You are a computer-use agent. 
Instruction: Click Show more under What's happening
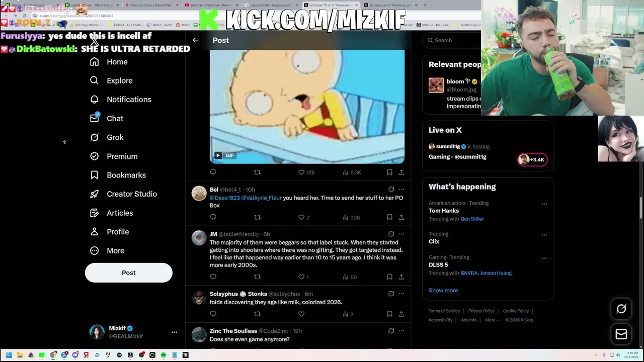click(443, 290)
